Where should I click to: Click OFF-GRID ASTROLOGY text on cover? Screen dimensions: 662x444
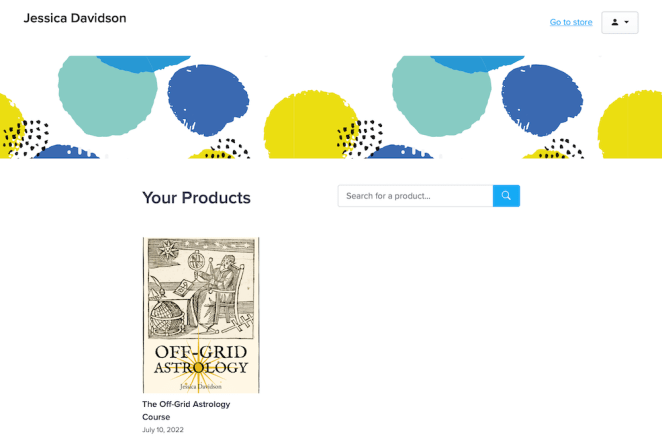tap(201, 360)
